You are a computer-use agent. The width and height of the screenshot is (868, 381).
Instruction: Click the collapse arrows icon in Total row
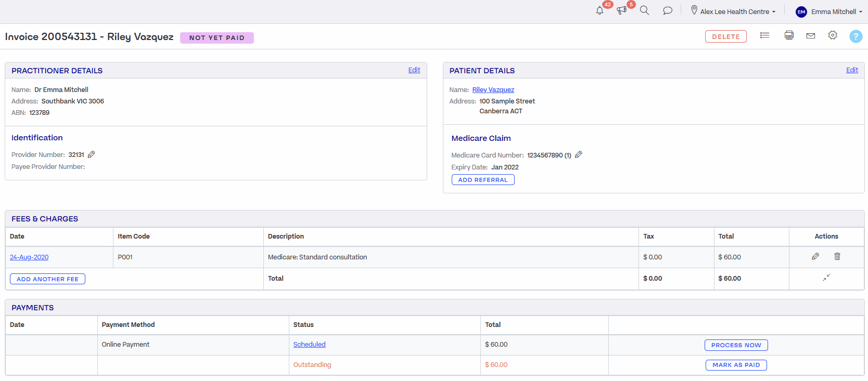pos(826,278)
